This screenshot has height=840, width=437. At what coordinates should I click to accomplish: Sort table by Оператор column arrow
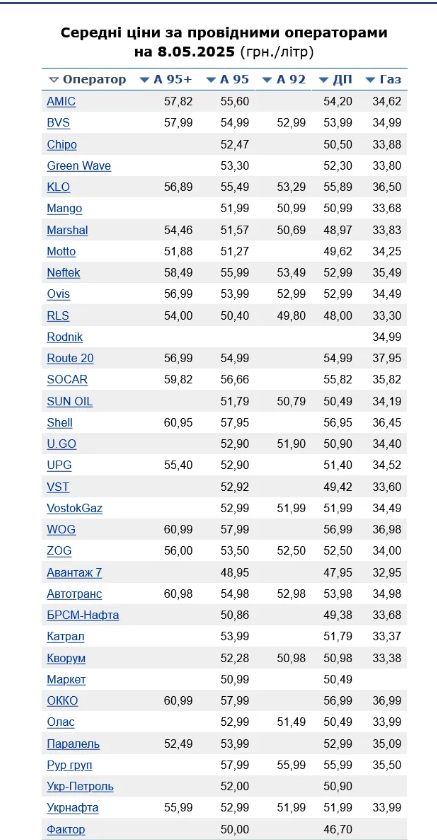53,80
